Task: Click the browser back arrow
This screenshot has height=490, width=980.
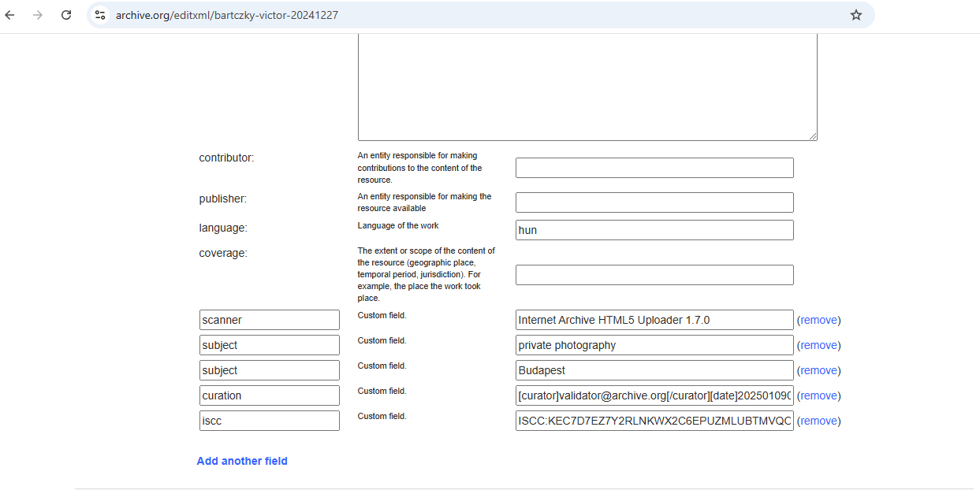Action: click(x=10, y=15)
